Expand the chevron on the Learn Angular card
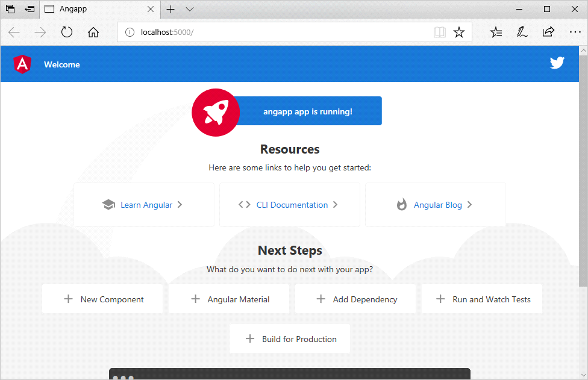Image resolution: width=588 pixels, height=380 pixels. 180,204
